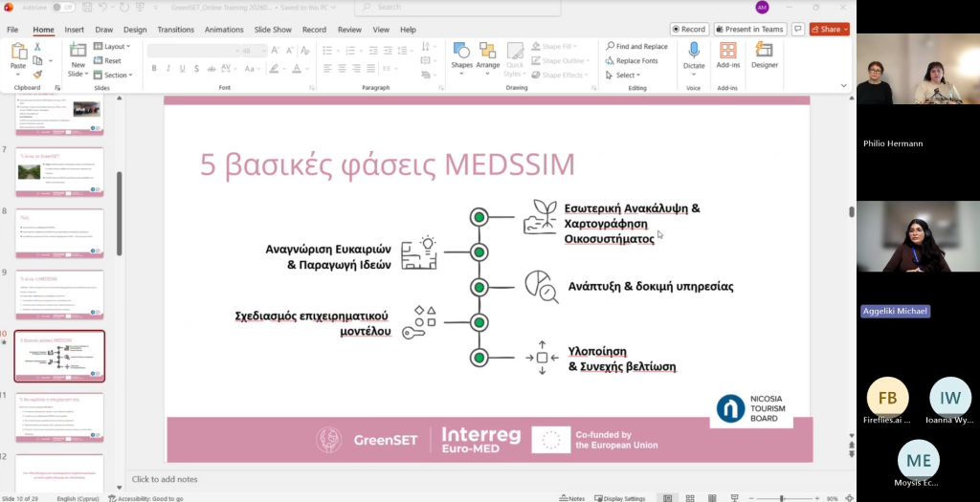Insert a New Slide
Screen dimensions: 980x502
click(78, 58)
